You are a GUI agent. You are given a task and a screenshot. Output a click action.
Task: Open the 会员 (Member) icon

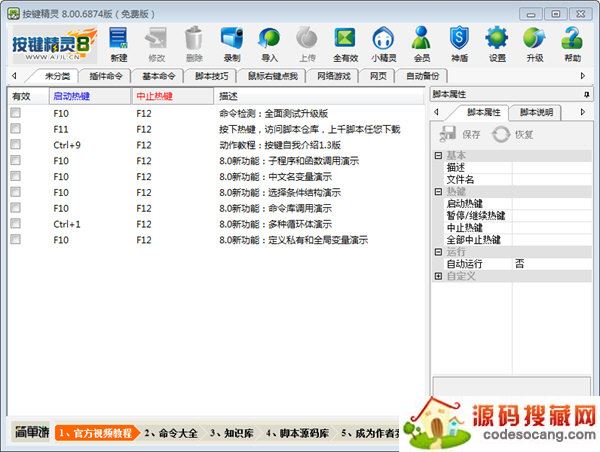[422, 44]
